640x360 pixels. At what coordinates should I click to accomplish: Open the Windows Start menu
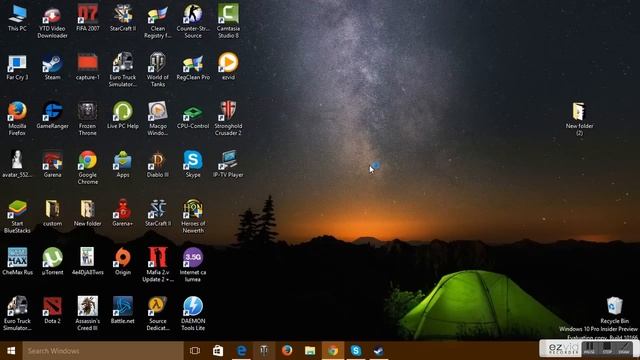coord(11,351)
